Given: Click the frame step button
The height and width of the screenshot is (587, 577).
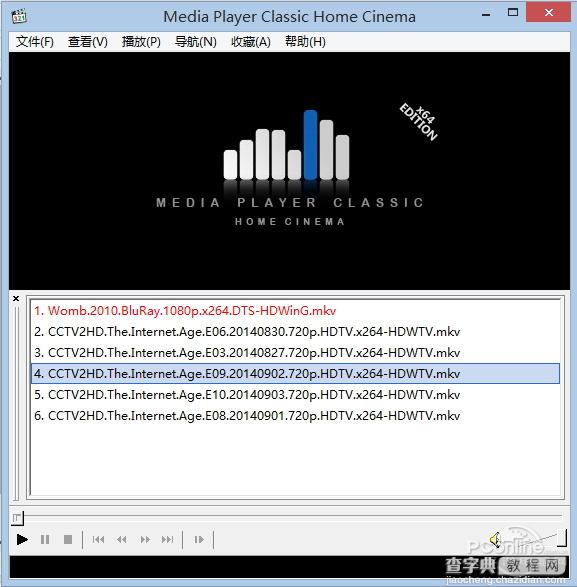Looking at the screenshot, I should pos(199,539).
